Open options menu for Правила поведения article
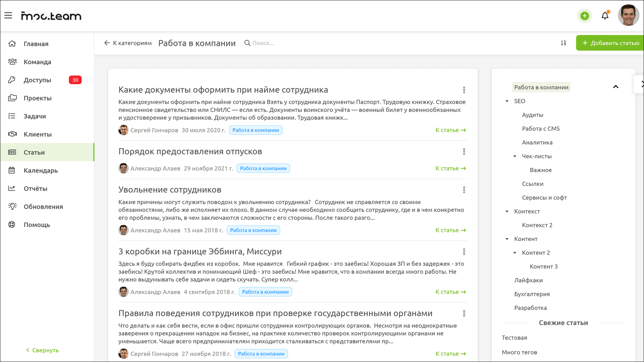 pyautogui.click(x=464, y=313)
